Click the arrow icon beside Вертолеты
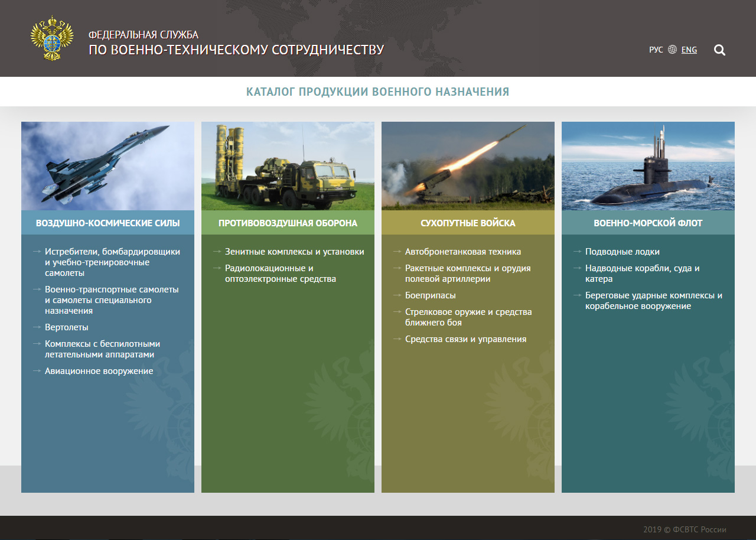 click(x=37, y=327)
